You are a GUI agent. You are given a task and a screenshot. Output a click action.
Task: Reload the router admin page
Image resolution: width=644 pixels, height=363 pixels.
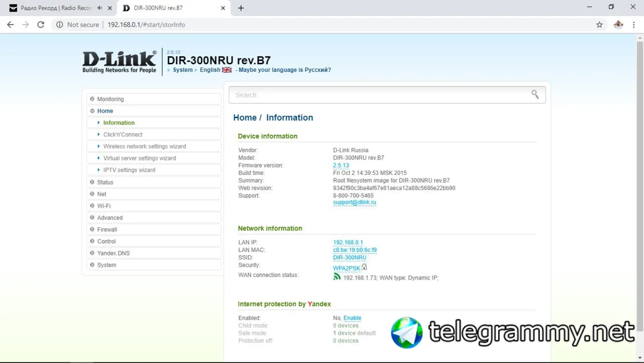click(x=41, y=25)
